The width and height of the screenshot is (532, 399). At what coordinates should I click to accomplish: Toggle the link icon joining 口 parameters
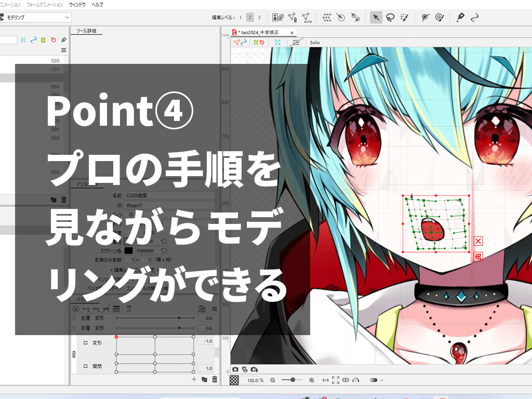point(74,354)
